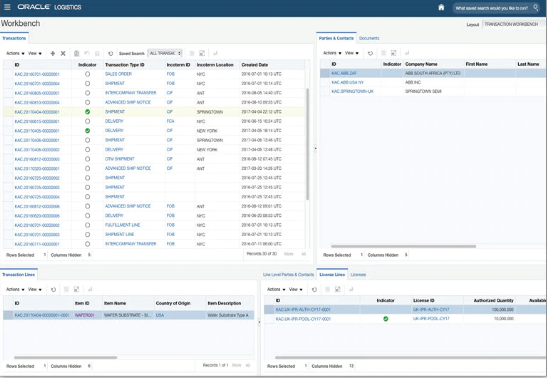Select indicator circle for DELIVERY FCA row
The width and height of the screenshot is (547, 378).
pos(88,121)
